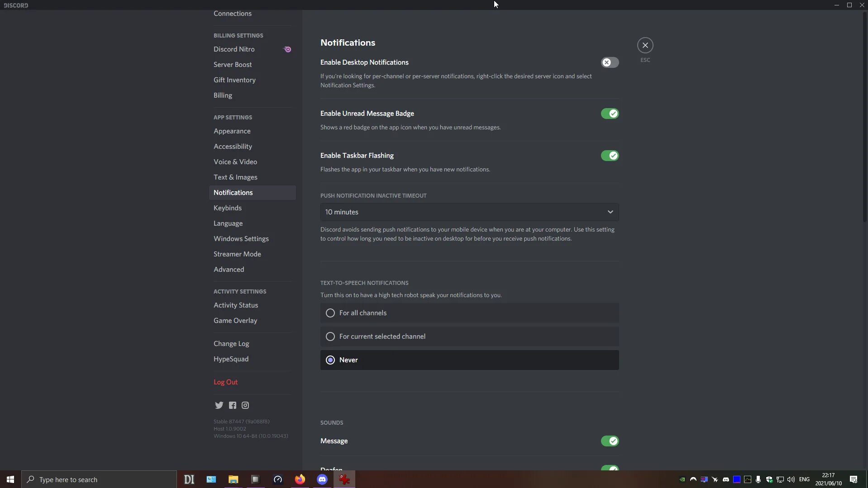
Task: Turn off Enable Taskbar Flashing
Action: (x=610, y=156)
